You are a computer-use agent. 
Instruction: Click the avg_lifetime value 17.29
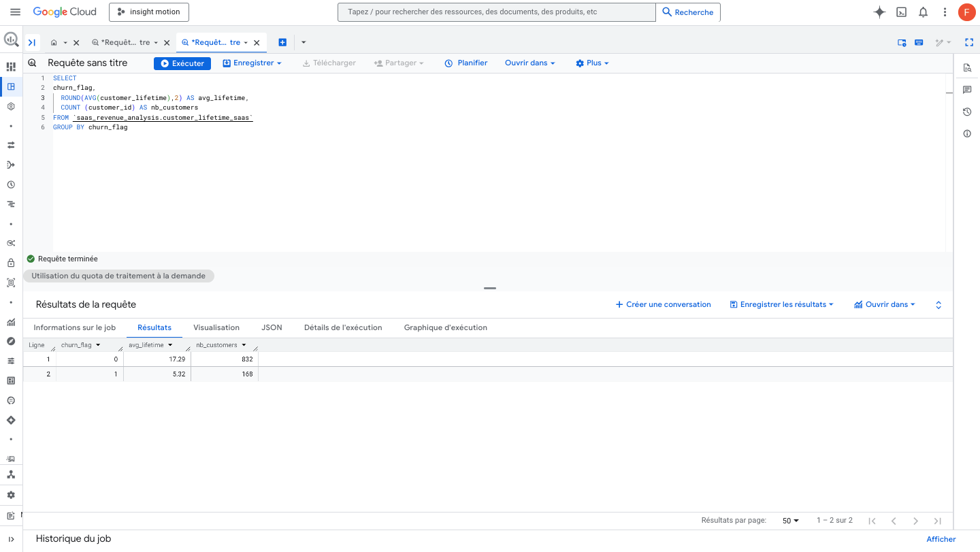177,359
